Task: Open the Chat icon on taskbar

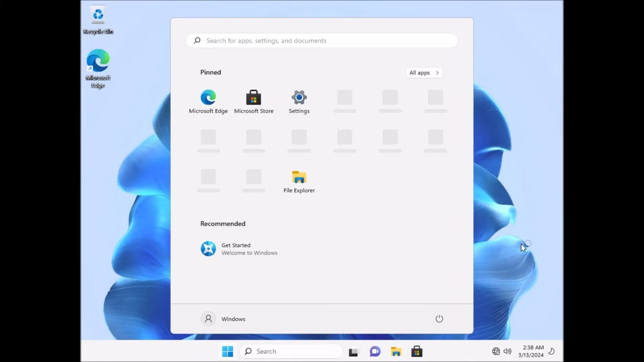Action: (375, 352)
